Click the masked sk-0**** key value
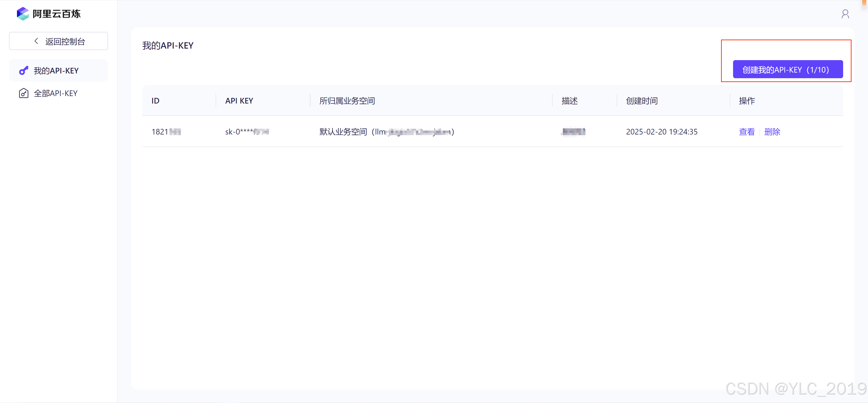The width and height of the screenshot is (868, 403). click(x=247, y=132)
